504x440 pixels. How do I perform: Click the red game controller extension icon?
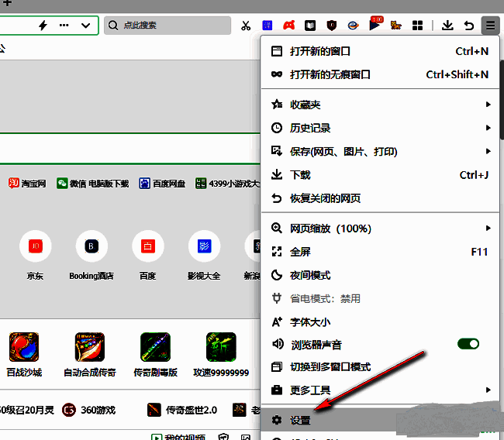click(x=288, y=26)
